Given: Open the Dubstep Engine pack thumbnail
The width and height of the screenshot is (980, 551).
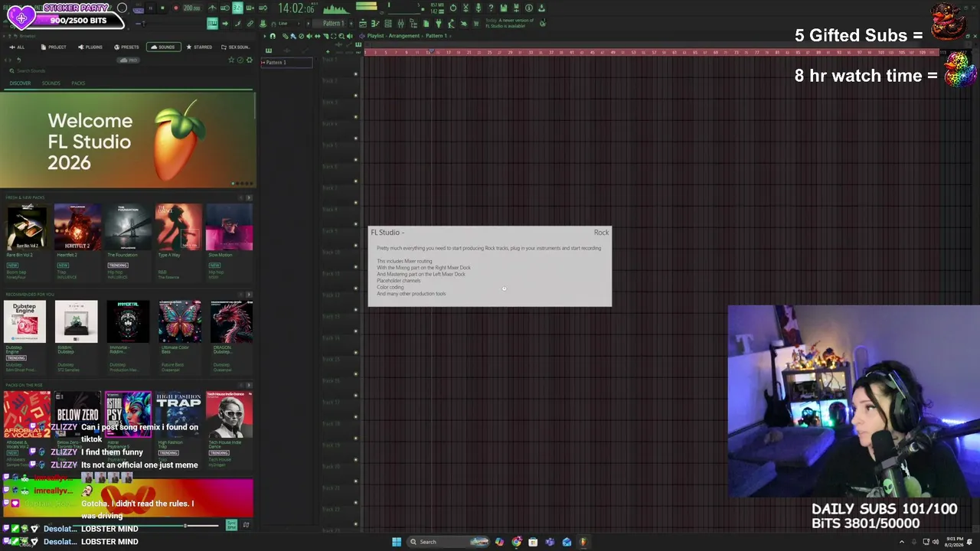Looking at the screenshot, I should (x=24, y=321).
